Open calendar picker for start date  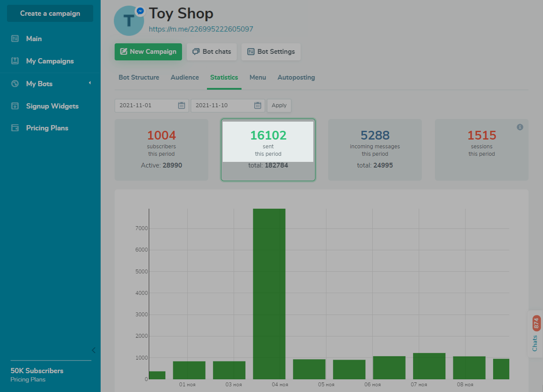(x=182, y=105)
